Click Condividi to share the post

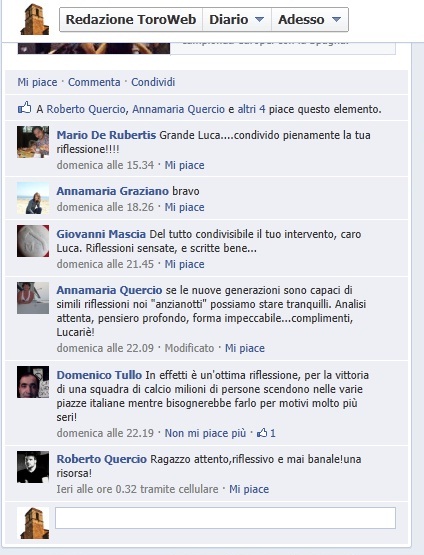tap(153, 82)
